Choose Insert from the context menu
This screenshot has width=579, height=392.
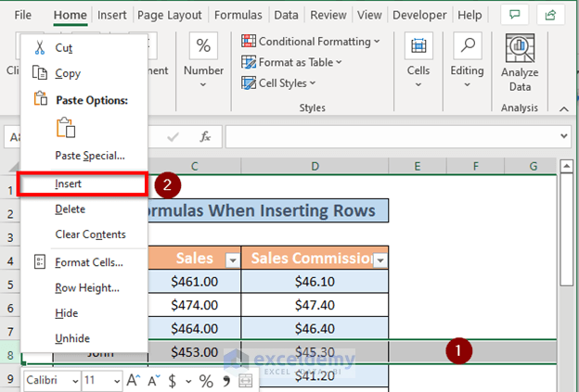click(x=68, y=184)
